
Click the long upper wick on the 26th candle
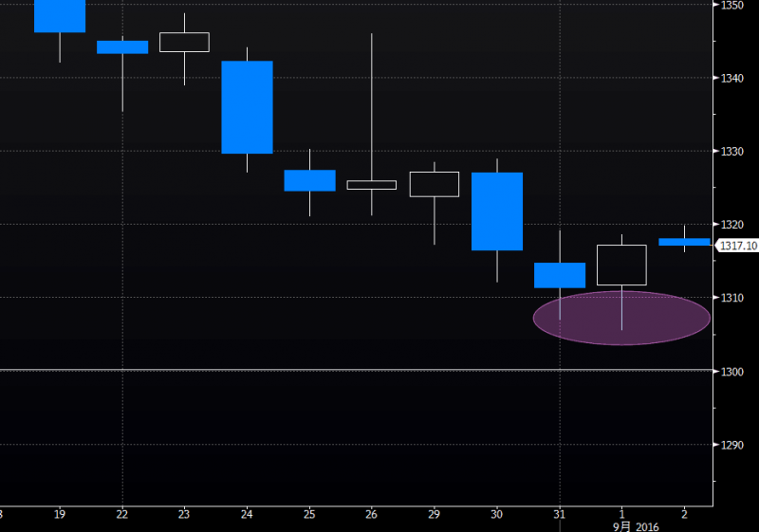coord(371,104)
